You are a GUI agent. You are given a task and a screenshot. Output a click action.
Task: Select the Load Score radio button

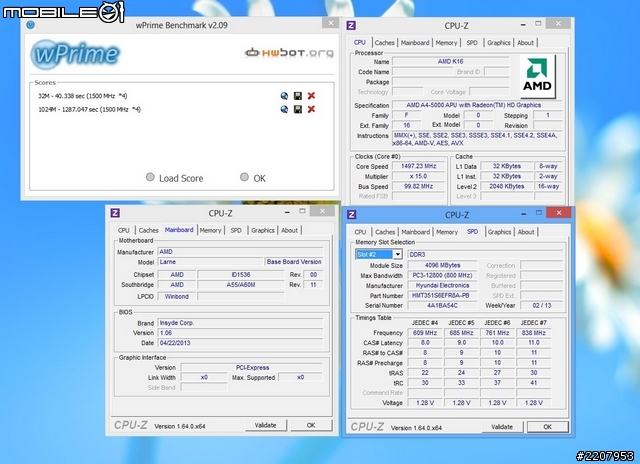(x=150, y=177)
